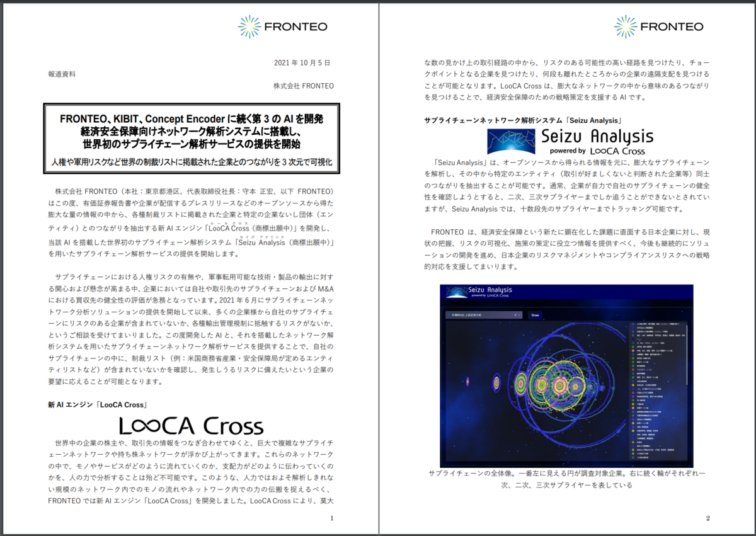Click the heading 新 AI エンジン「LooCA Cross」
This screenshot has height=536, width=756.
pyautogui.click(x=98, y=404)
